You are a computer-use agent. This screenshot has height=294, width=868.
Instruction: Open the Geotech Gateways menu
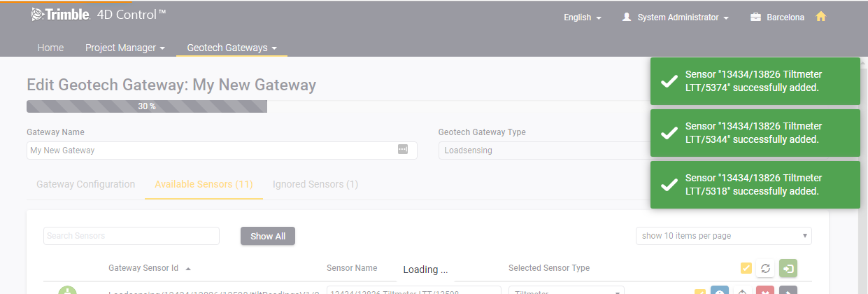[x=232, y=48]
